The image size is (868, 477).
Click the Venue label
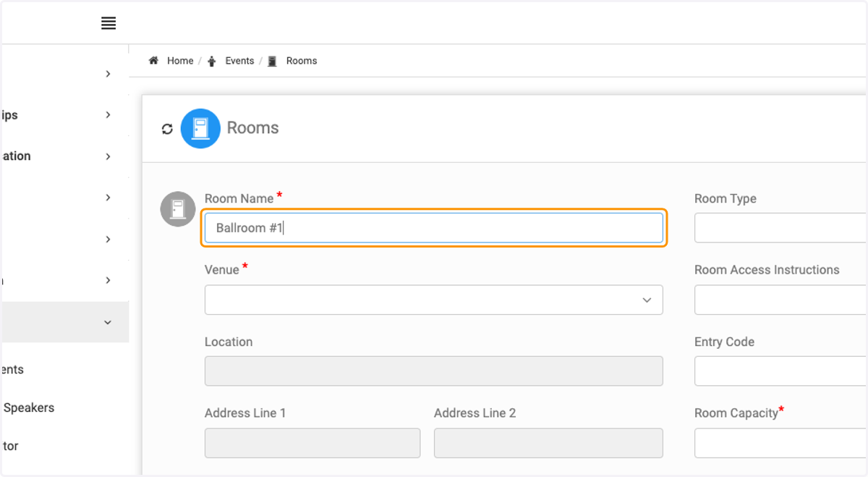point(222,269)
